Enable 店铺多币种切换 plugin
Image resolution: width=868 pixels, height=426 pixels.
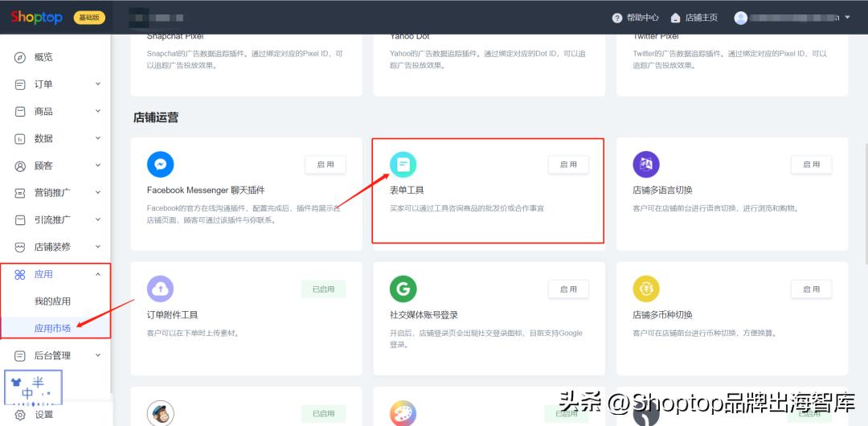click(x=812, y=289)
